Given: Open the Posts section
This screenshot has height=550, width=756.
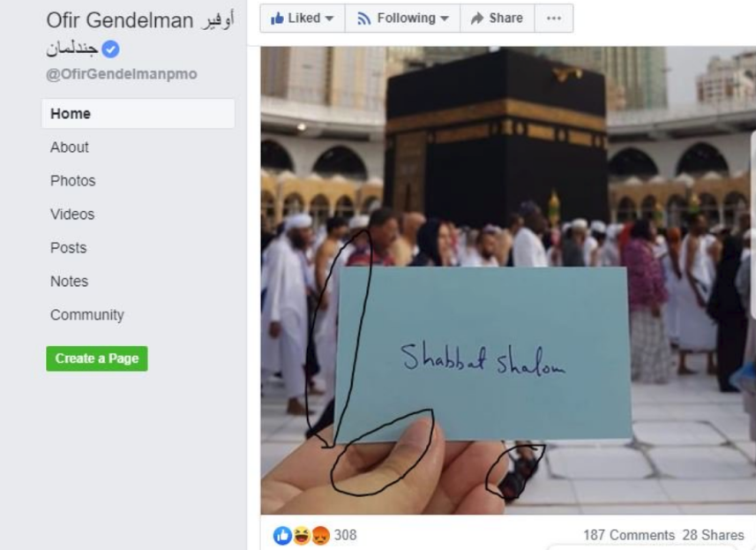Looking at the screenshot, I should click(69, 248).
